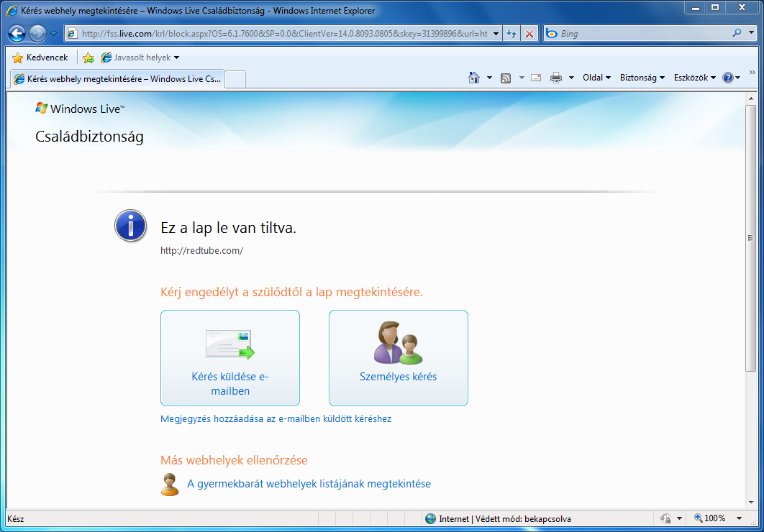The height and width of the screenshot is (532, 764).
Task: Click the Refresh page icon
Action: [511, 34]
